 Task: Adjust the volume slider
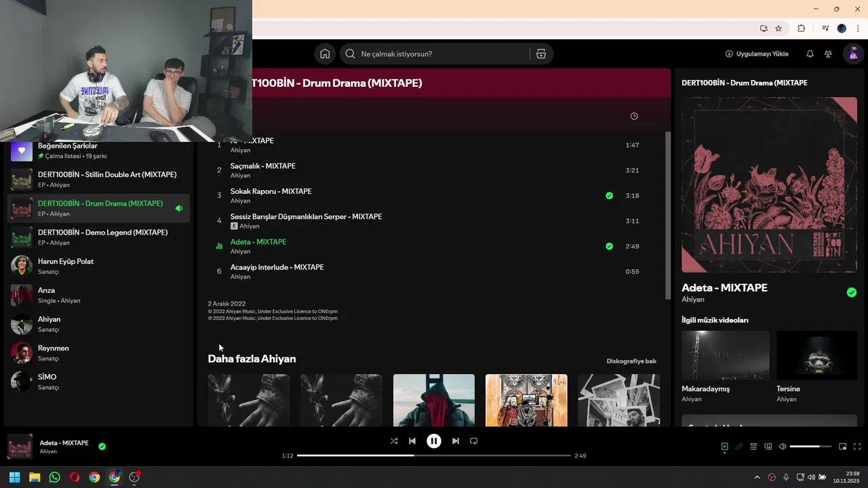[810, 447]
